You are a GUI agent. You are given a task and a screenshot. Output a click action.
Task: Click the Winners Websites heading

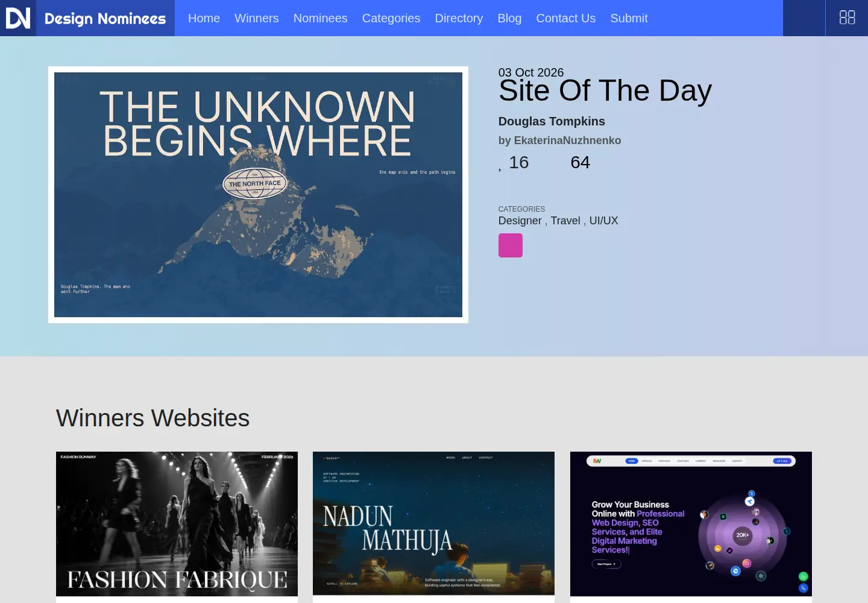[153, 418]
